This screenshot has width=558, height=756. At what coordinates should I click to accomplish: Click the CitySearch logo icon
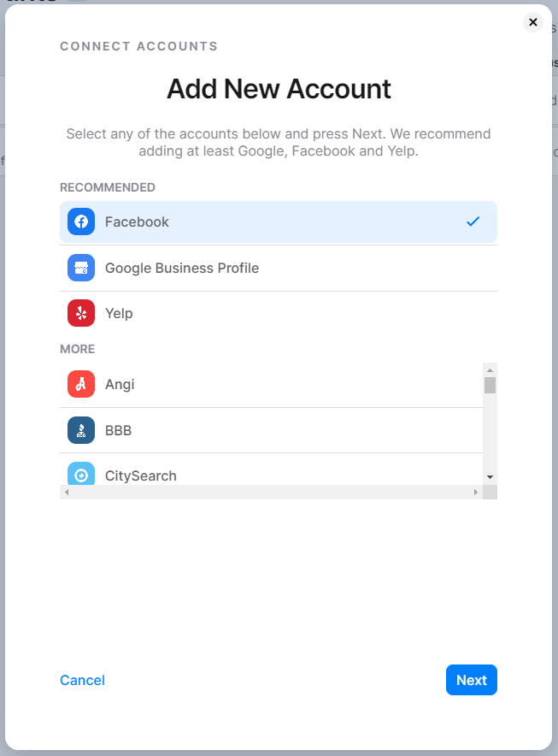tap(81, 474)
